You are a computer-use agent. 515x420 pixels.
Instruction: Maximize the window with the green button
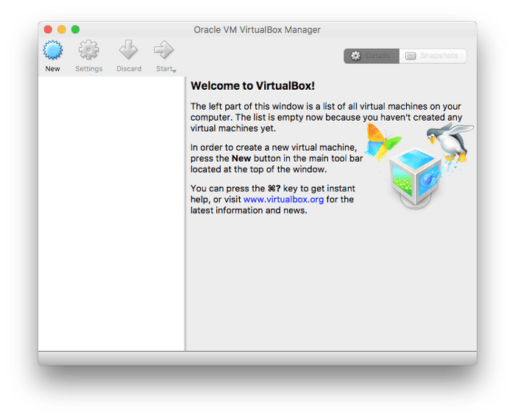point(75,29)
